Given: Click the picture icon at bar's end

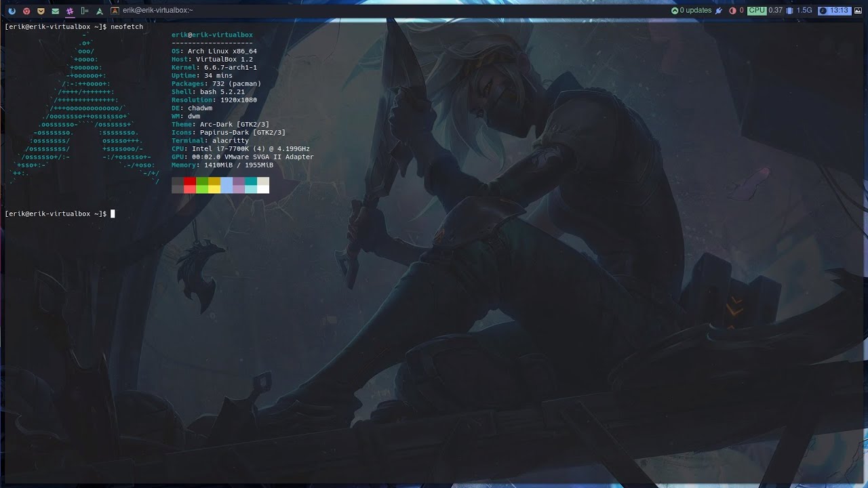Looking at the screenshot, I should (x=859, y=11).
